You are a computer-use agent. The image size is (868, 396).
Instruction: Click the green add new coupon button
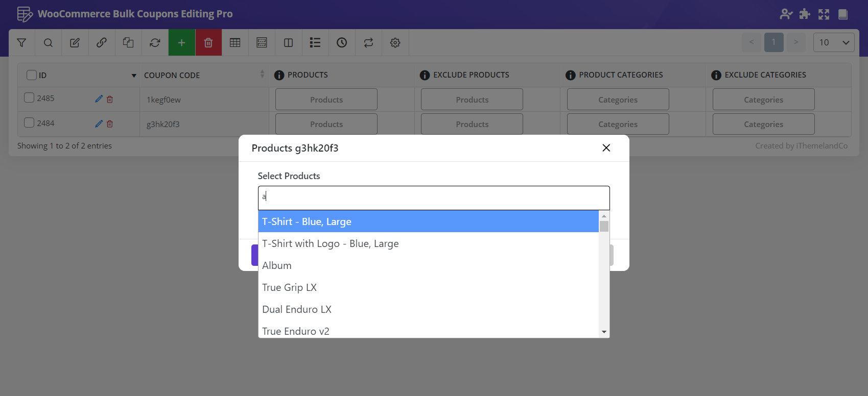(x=181, y=43)
